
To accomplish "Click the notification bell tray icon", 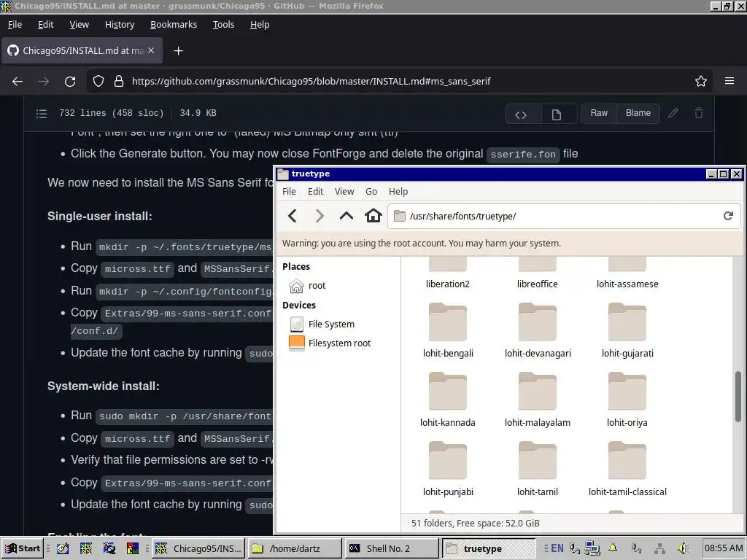I will (x=613, y=548).
